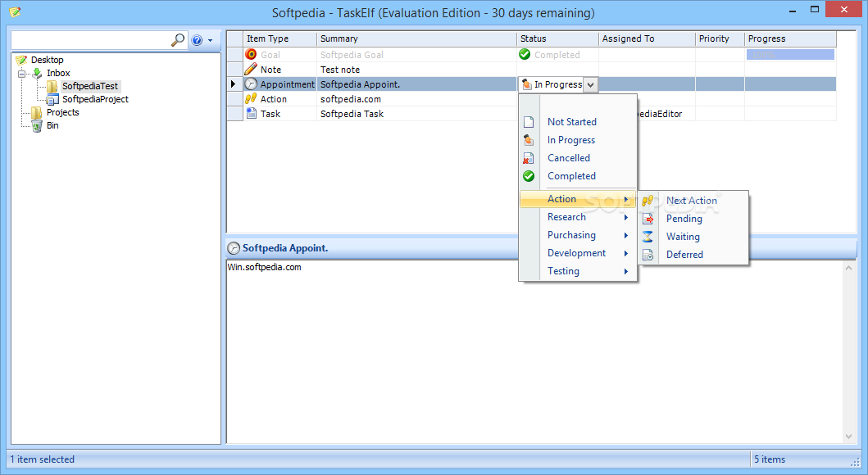Select Pending from the submenu

(x=684, y=219)
